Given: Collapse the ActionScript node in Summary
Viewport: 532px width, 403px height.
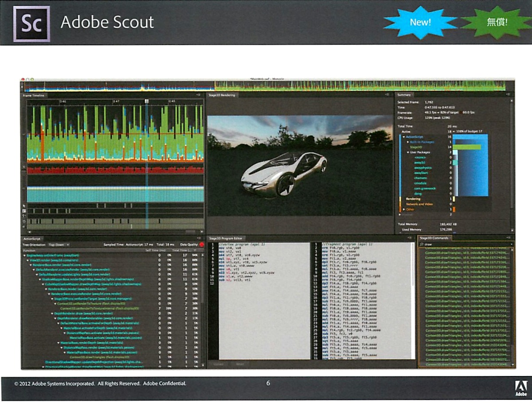Looking at the screenshot, I should click(404, 137).
